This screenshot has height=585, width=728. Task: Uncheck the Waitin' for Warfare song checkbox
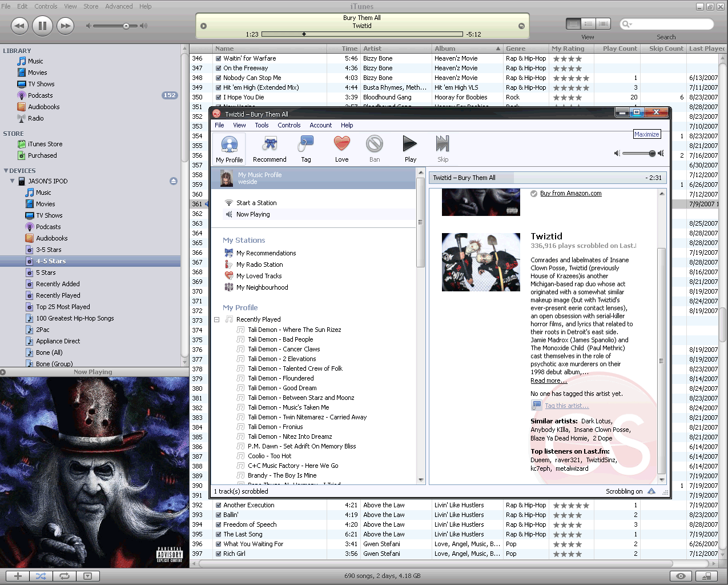coord(218,58)
